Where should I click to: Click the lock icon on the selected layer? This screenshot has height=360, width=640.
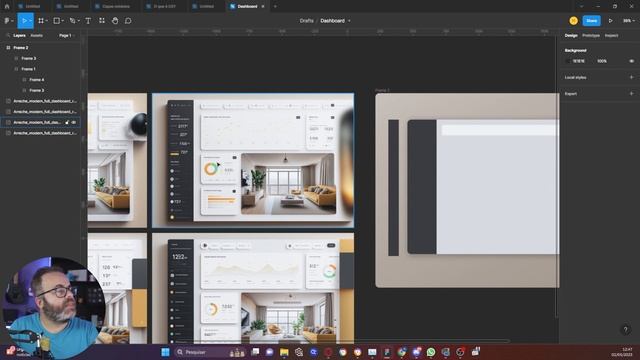pos(67,122)
